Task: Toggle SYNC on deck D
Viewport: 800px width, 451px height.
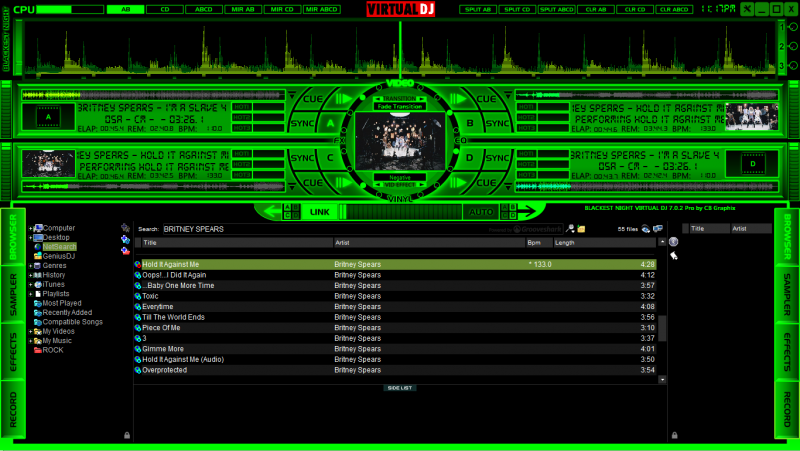Action: [497, 158]
